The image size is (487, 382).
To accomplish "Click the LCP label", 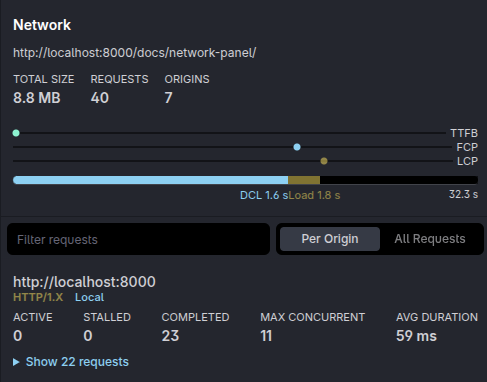I will click(x=467, y=161).
